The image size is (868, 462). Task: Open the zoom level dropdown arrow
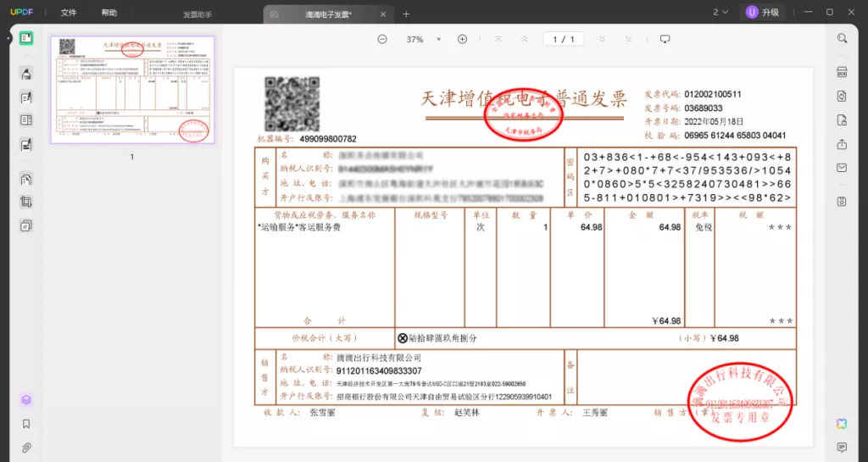pyautogui.click(x=439, y=39)
